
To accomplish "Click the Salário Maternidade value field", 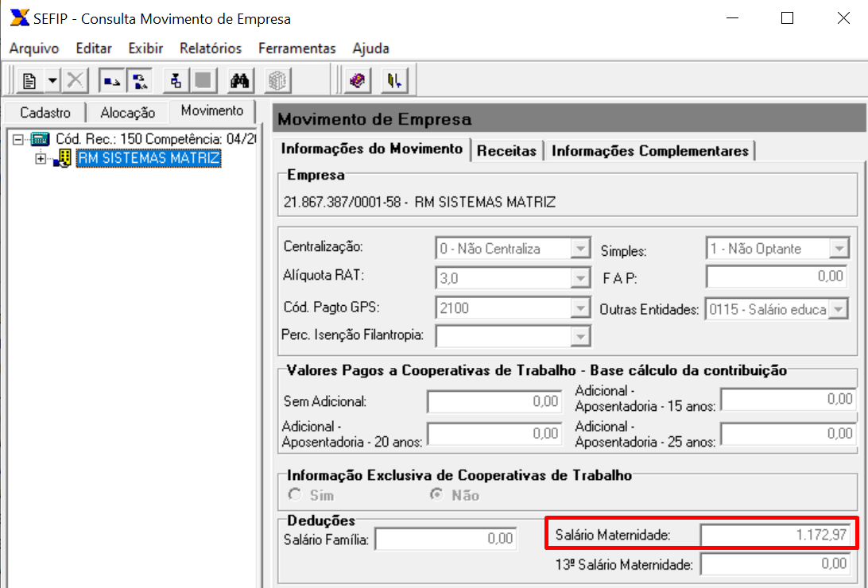I will coord(776,535).
